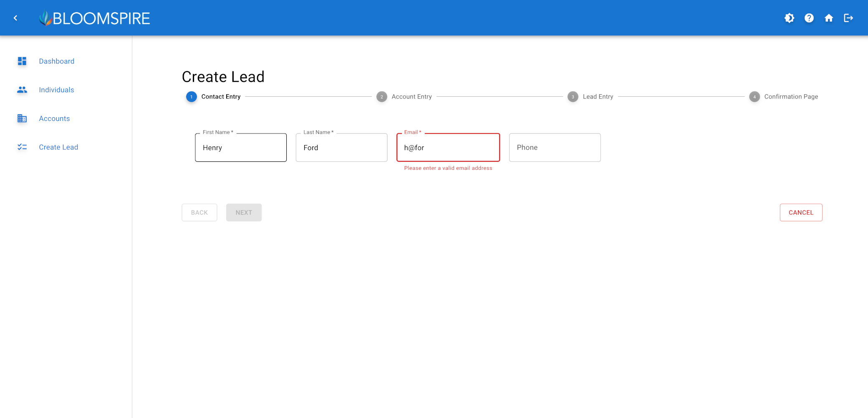Click the invalid email error message
Screen dimensions: 868x418
click(448, 168)
